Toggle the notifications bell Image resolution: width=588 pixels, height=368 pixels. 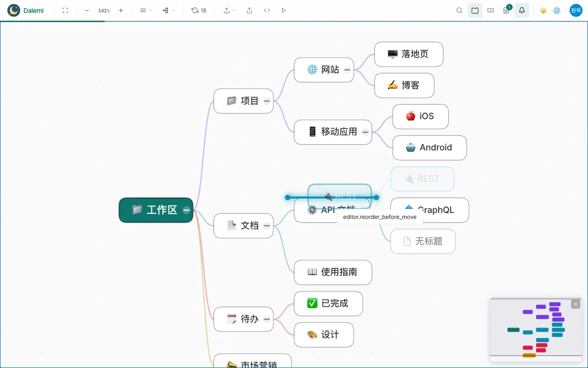coord(522,10)
